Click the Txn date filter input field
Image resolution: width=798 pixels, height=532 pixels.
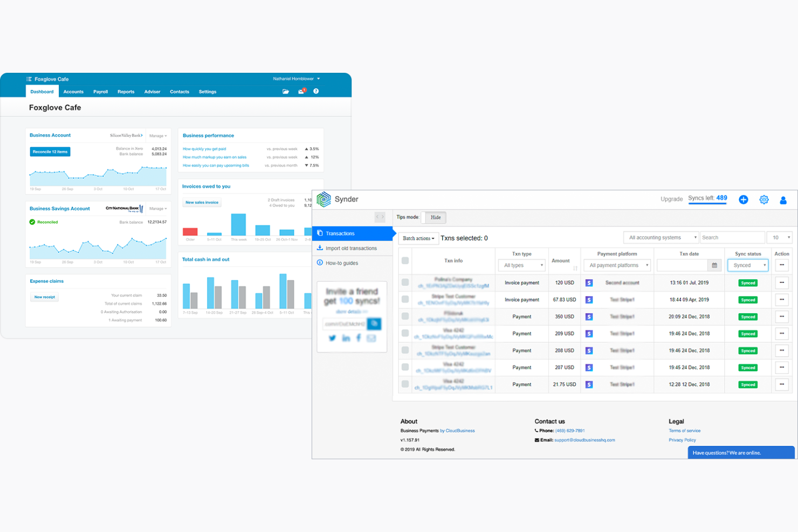[683, 265]
